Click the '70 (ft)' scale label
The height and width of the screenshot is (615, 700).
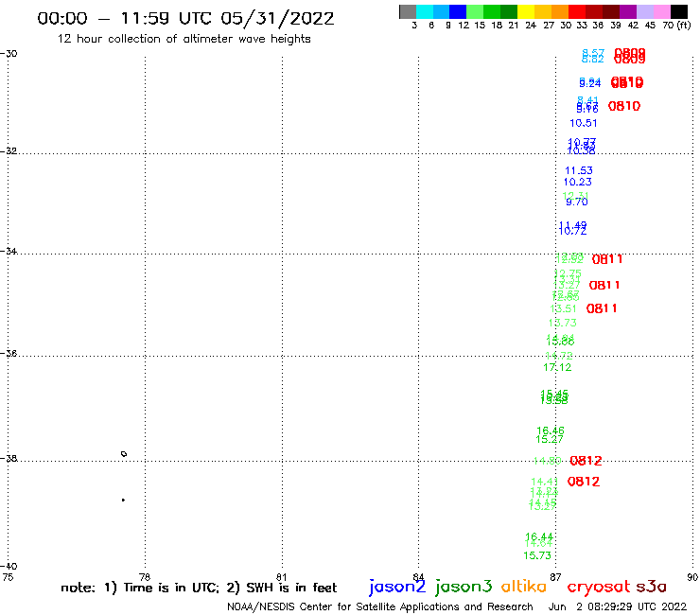tap(676, 26)
